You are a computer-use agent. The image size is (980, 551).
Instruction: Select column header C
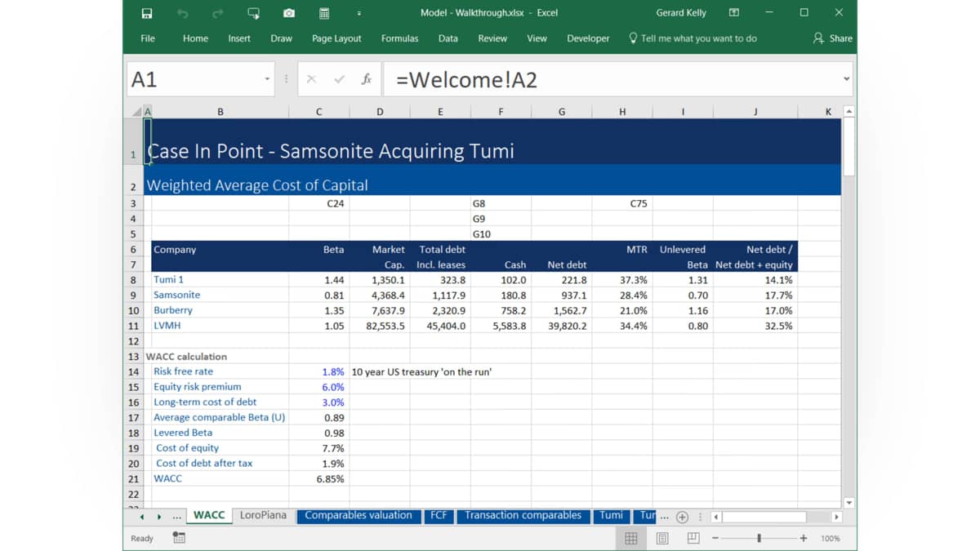pos(318,112)
